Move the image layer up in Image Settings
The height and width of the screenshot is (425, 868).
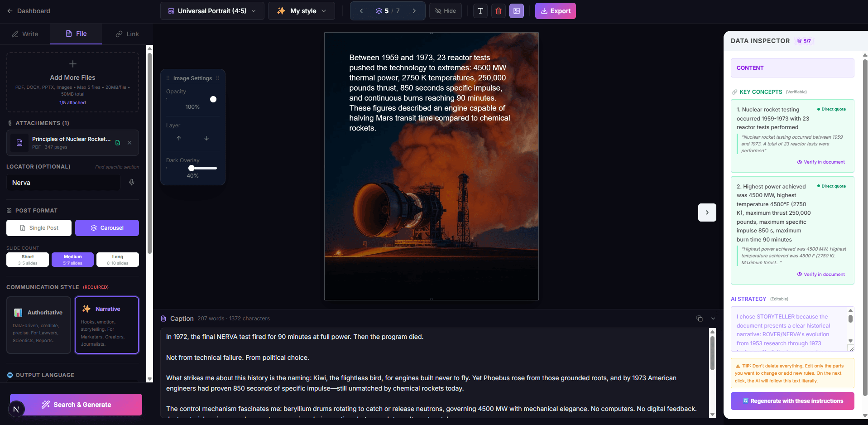(179, 138)
